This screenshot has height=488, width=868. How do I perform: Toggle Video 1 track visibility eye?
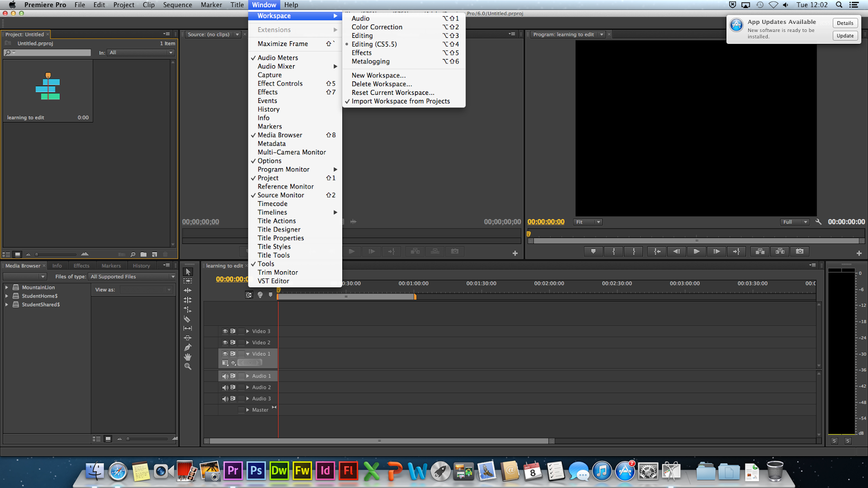225,354
